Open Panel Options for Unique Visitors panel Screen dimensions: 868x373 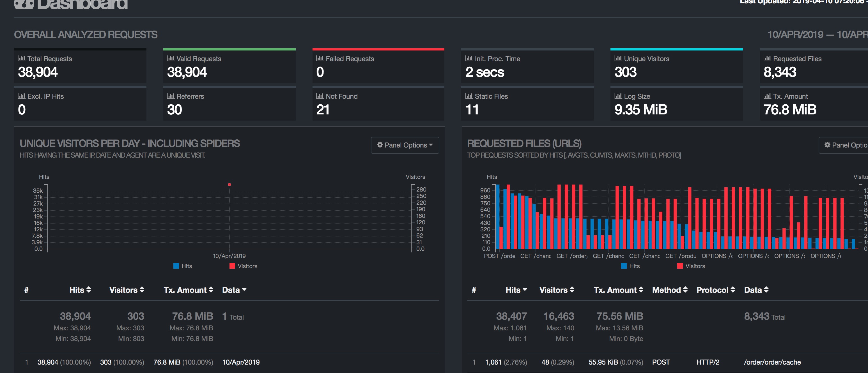point(405,145)
